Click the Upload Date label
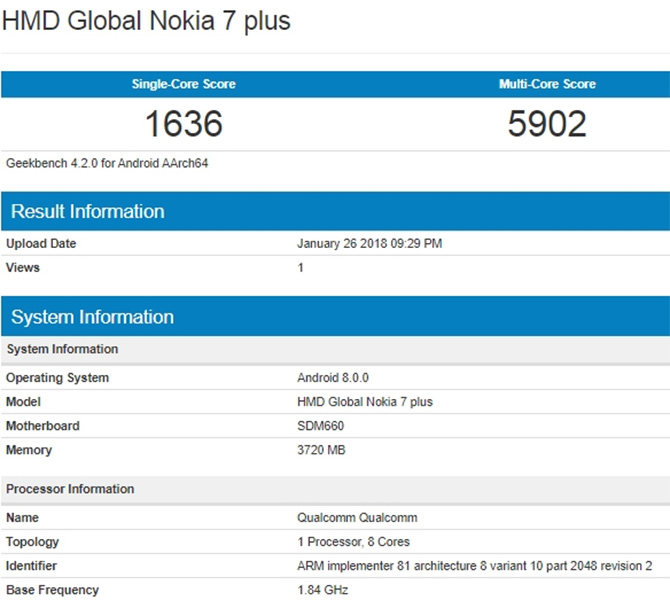The width and height of the screenshot is (670, 608). click(41, 244)
